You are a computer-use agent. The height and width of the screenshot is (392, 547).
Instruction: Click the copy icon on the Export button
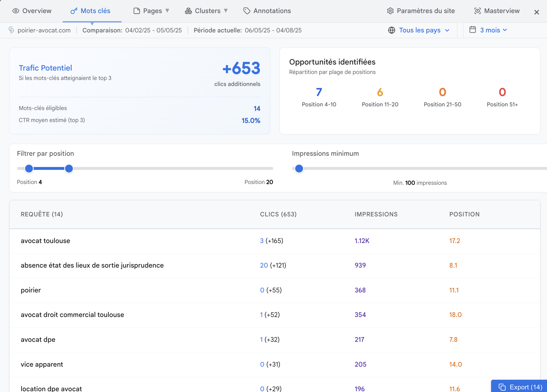pos(502,387)
